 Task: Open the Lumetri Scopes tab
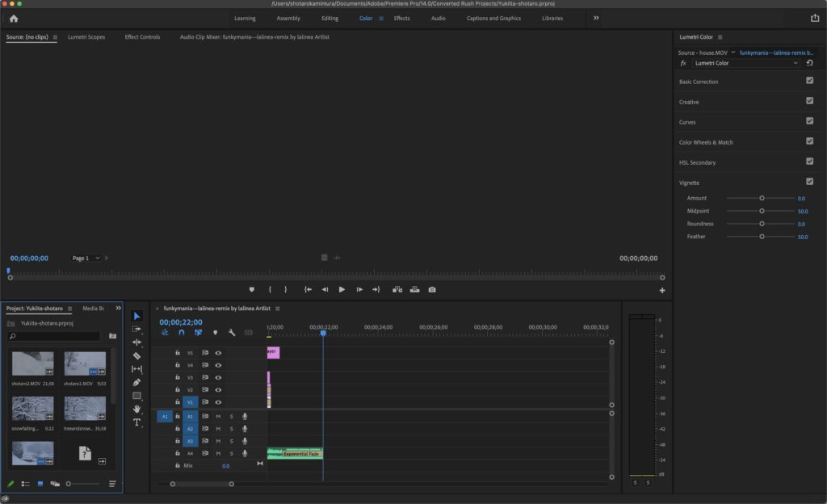[x=86, y=37]
